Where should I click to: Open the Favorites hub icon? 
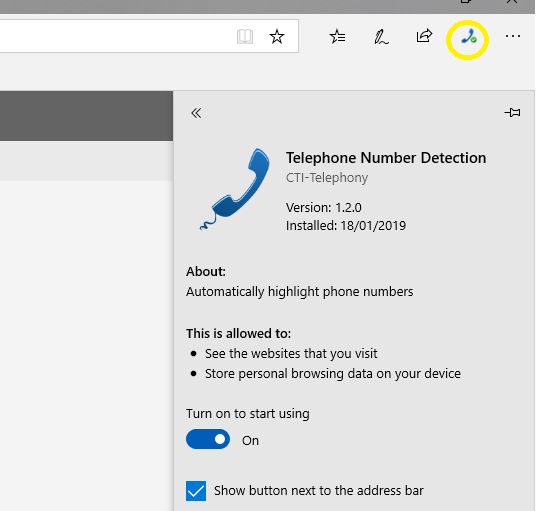(337, 36)
